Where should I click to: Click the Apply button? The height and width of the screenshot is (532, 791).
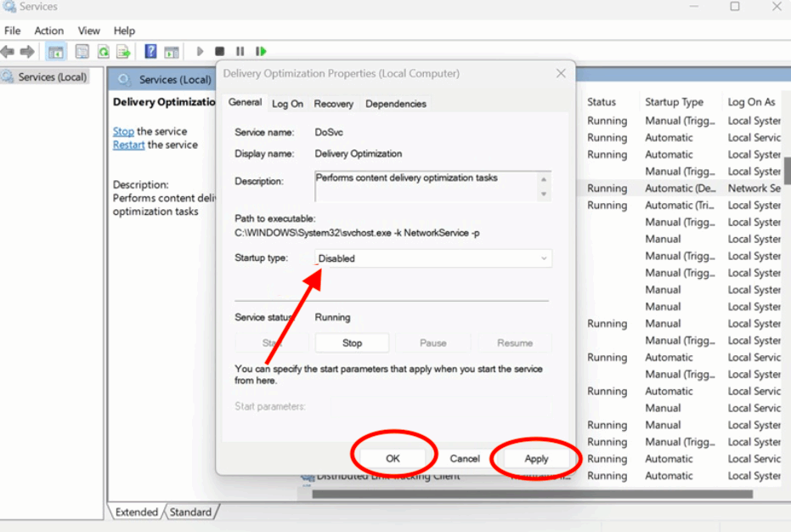(536, 458)
